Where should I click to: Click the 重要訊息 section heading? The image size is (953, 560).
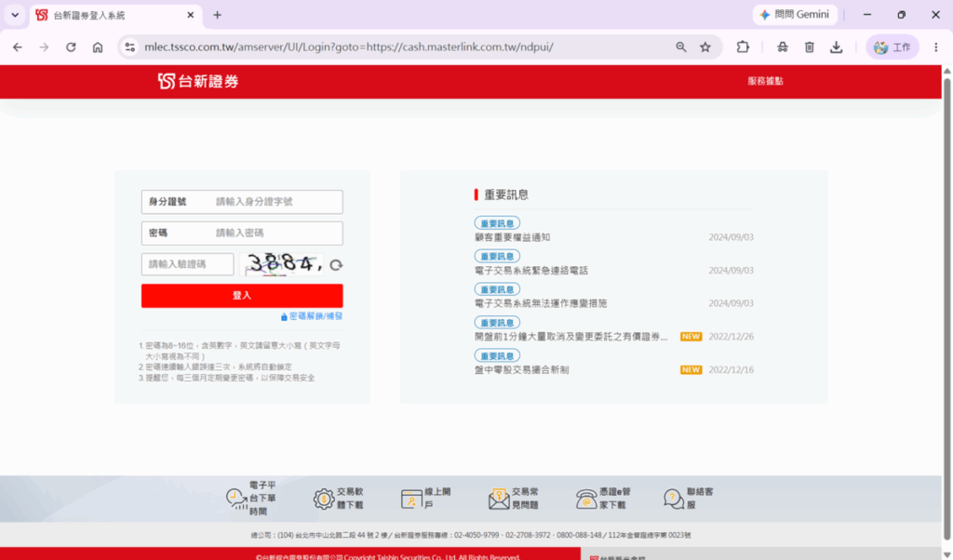click(x=505, y=195)
